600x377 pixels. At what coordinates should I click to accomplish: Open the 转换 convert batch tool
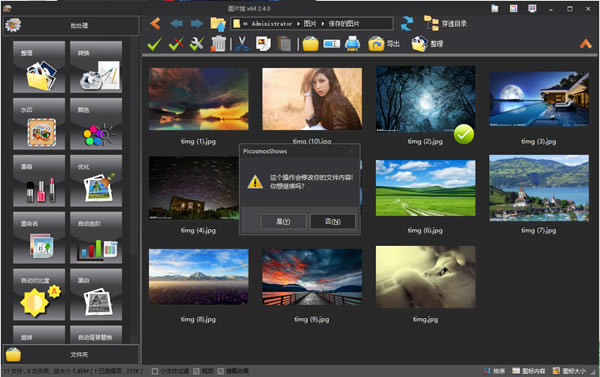pyautogui.click(x=96, y=67)
